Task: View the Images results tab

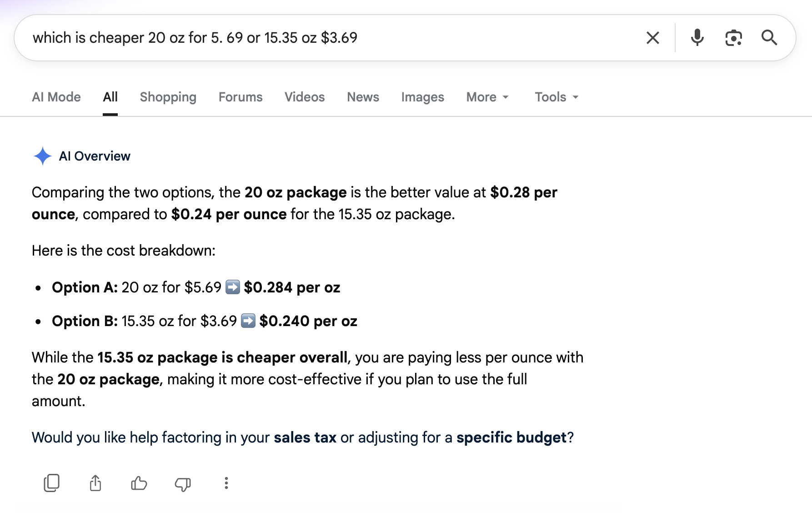Action: point(422,97)
